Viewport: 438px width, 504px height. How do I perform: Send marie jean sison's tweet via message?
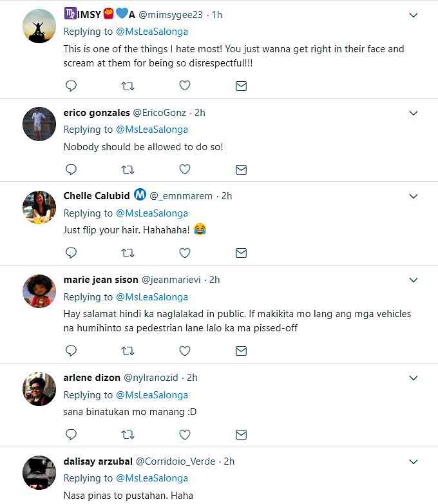pyautogui.click(x=241, y=351)
